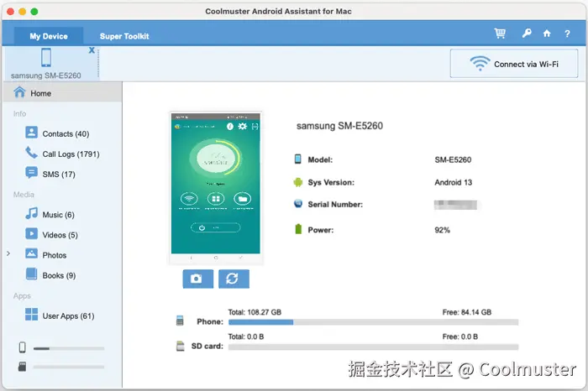Viewport: 588px width, 391px height.
Task: Switch to the My Device tab
Action: click(49, 36)
